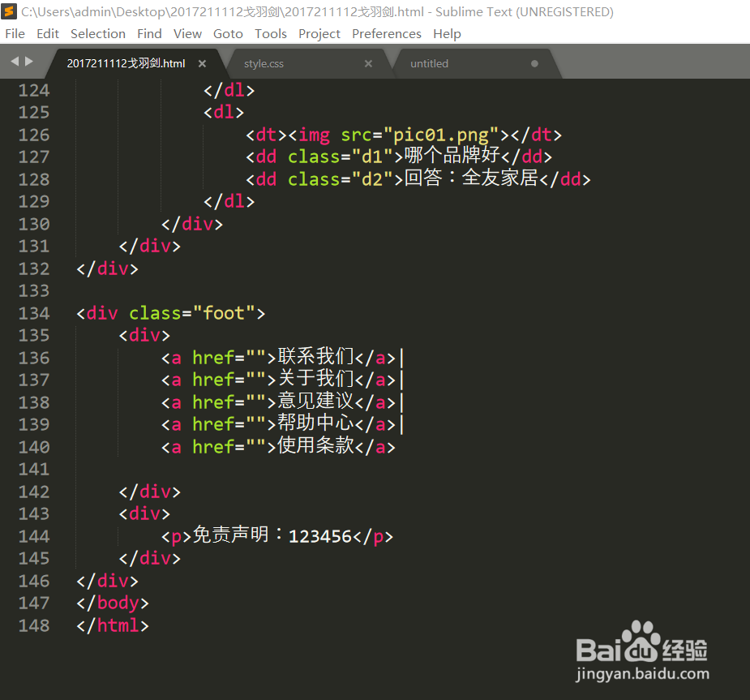Open the Preferences menu
This screenshot has width=750, height=700.
coord(387,34)
